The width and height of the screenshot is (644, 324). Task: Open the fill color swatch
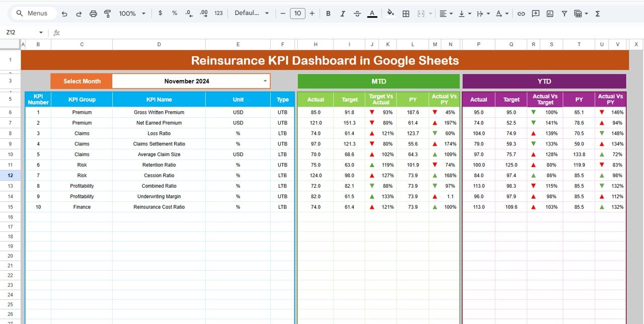(x=390, y=14)
